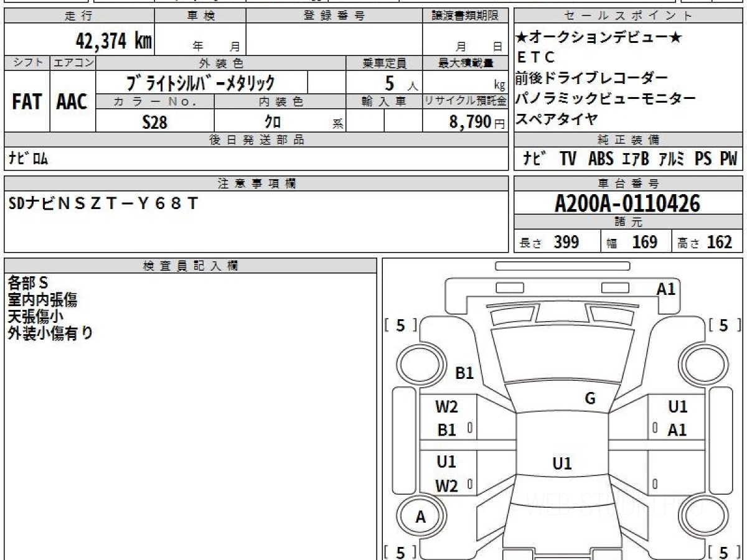Viewport: 747px width, 560px height.
Task: Click the 後日発送部品 header
Action: click(x=256, y=140)
